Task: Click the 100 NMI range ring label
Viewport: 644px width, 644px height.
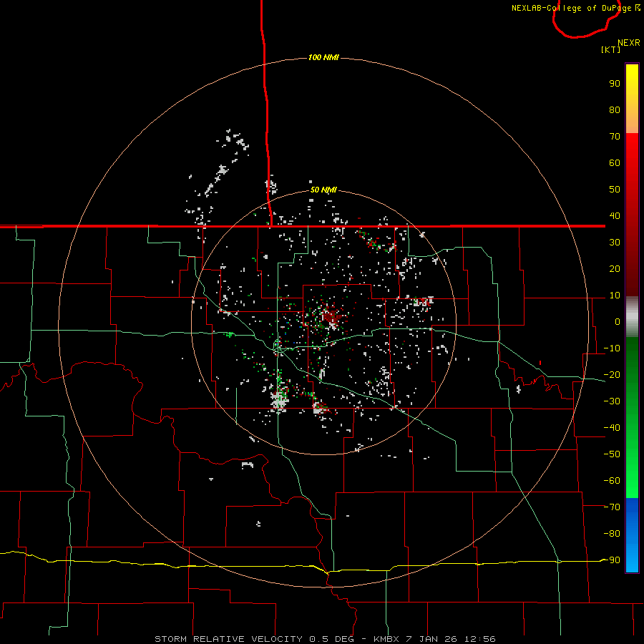Action: [x=323, y=57]
